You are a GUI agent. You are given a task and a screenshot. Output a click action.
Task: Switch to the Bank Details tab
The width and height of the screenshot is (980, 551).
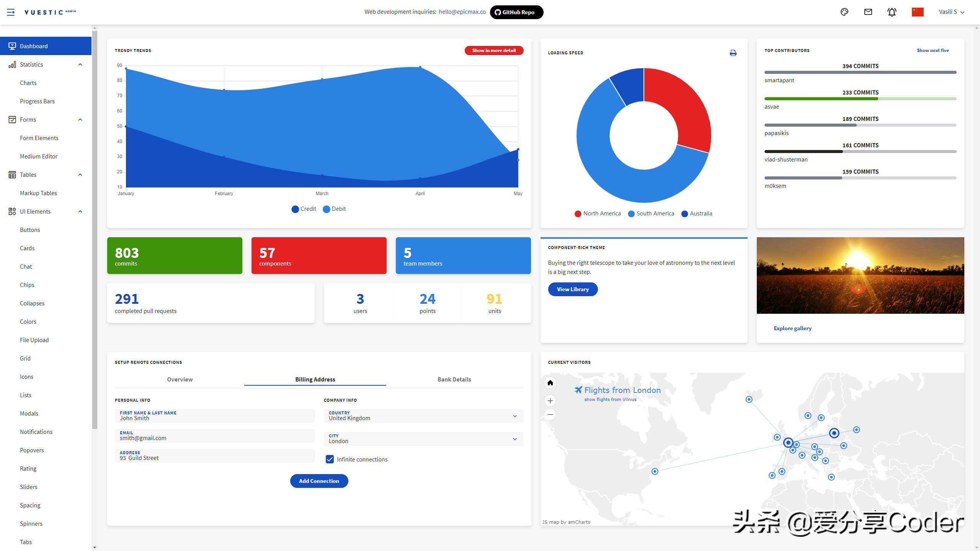pyautogui.click(x=454, y=379)
